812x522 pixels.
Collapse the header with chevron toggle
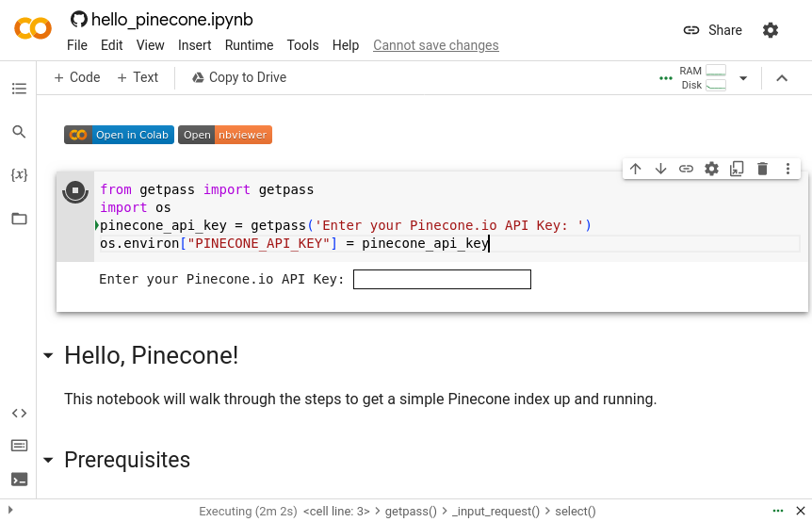click(781, 78)
